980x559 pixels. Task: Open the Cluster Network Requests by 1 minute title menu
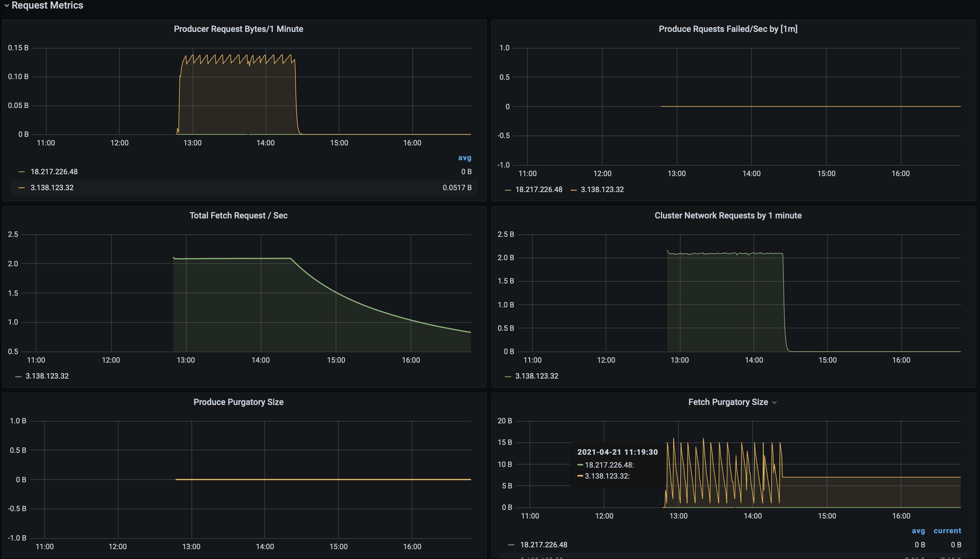point(727,215)
